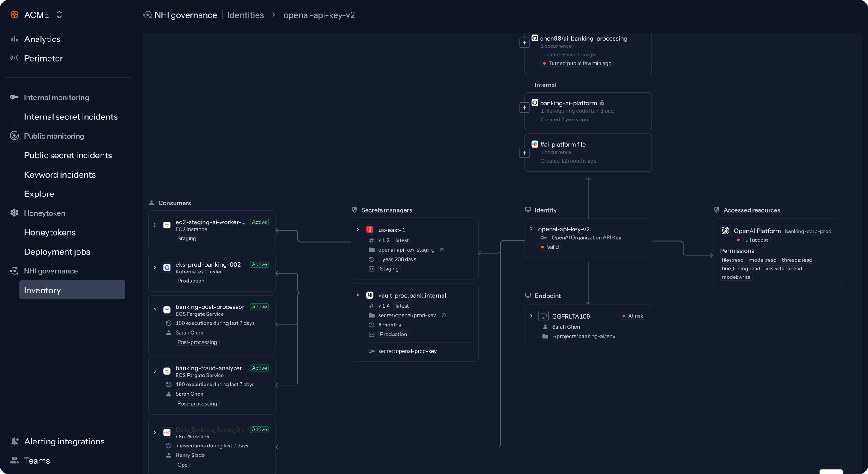
Task: Click the Kubernetes icon of eks-prod-banking-002
Action: (x=167, y=267)
